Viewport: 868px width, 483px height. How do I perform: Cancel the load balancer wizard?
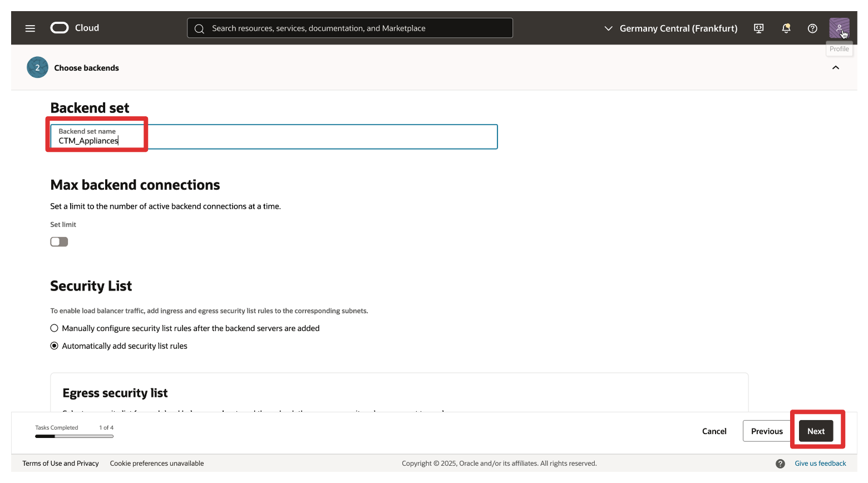tap(714, 431)
